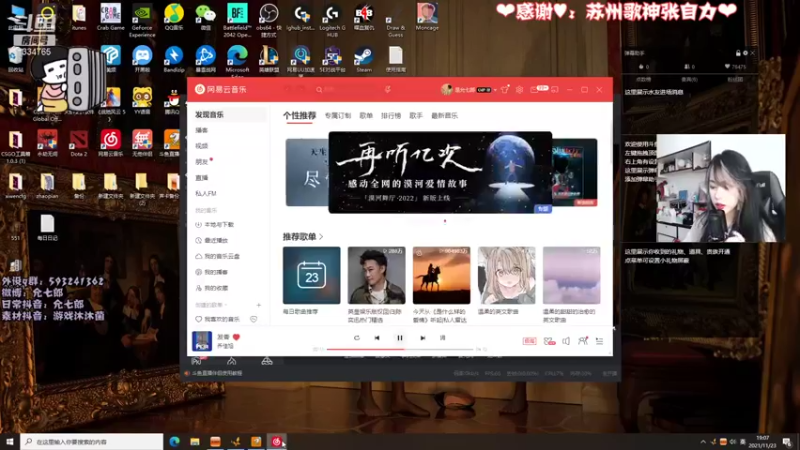Change audio quality with the red badge
Screen dimensions: 800x450
(530, 341)
